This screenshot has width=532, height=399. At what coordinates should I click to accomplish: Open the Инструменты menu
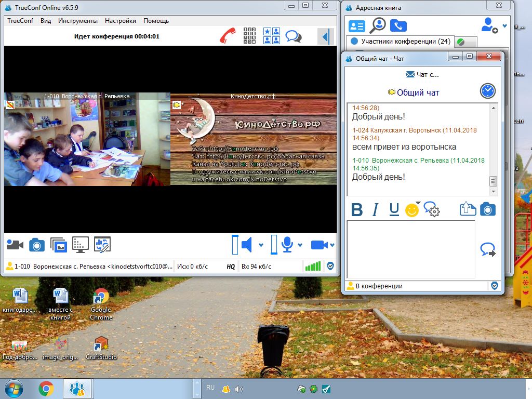[78, 21]
